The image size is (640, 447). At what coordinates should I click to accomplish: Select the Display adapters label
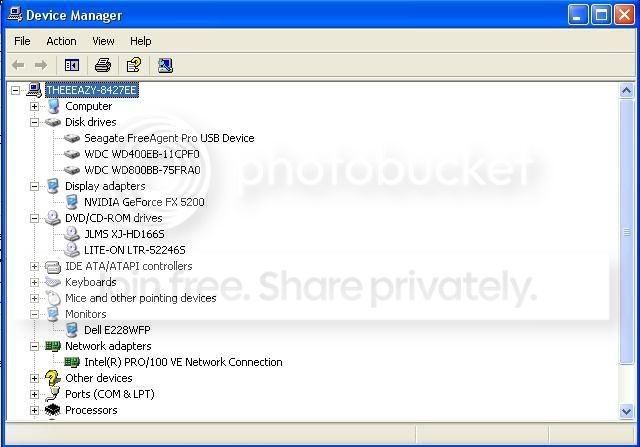pos(105,186)
